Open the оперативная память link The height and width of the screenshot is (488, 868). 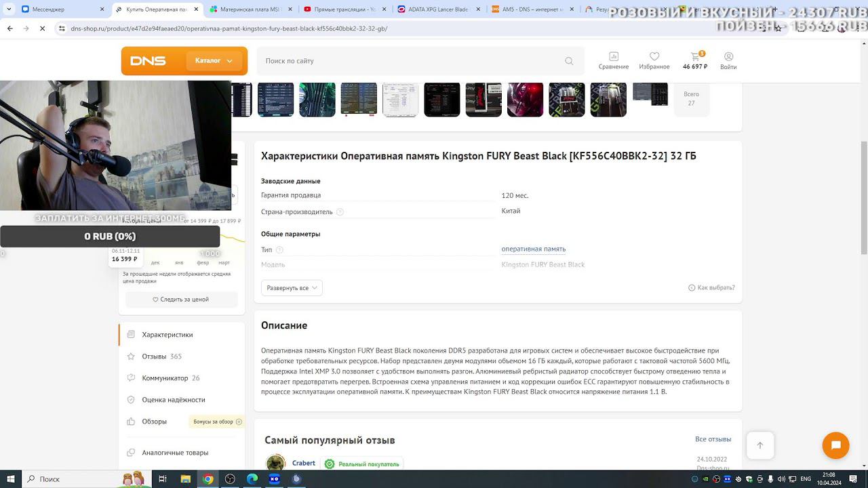tap(534, 249)
